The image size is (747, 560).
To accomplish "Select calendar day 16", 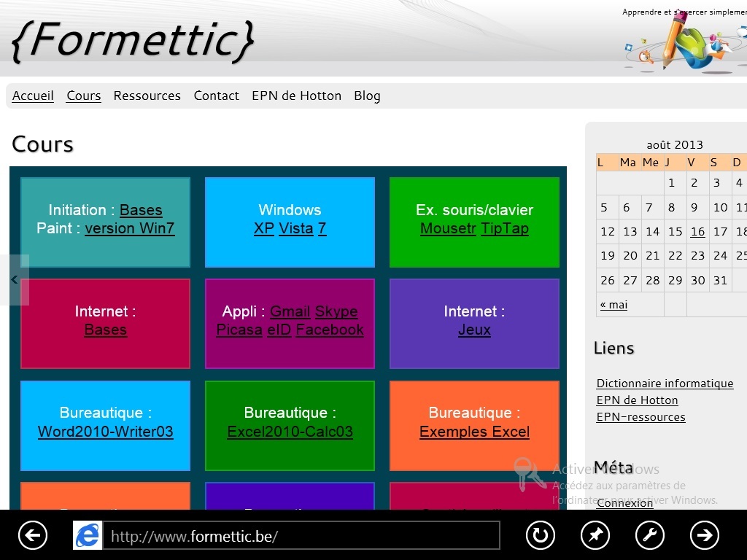I will click(x=697, y=232).
